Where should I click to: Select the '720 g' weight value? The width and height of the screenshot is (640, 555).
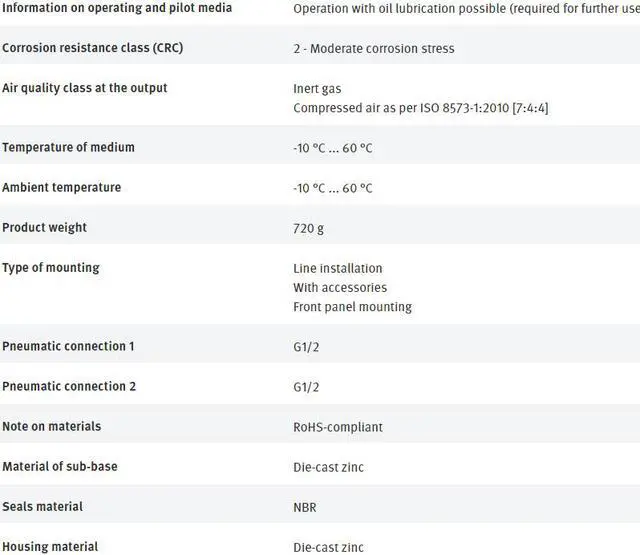tap(308, 228)
